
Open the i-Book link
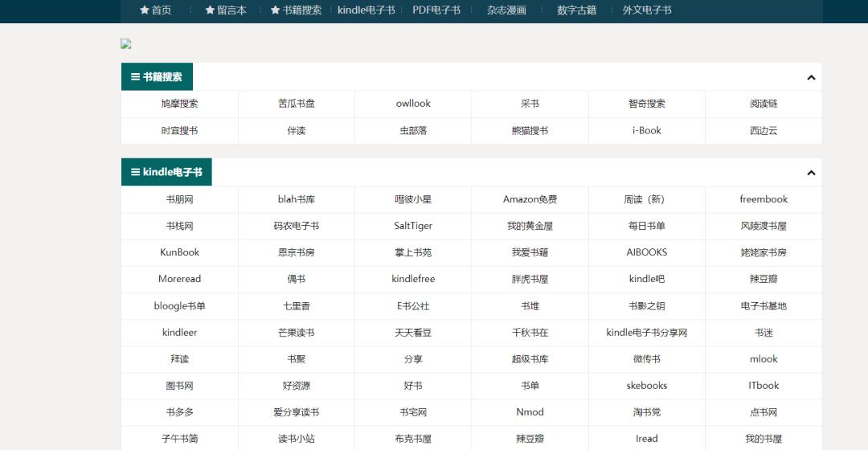tap(646, 131)
